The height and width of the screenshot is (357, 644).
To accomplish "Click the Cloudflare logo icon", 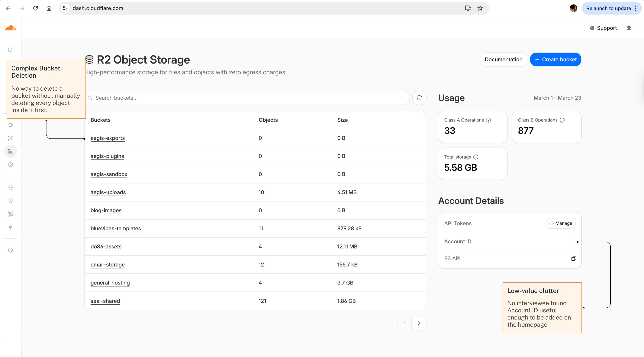I will [11, 28].
